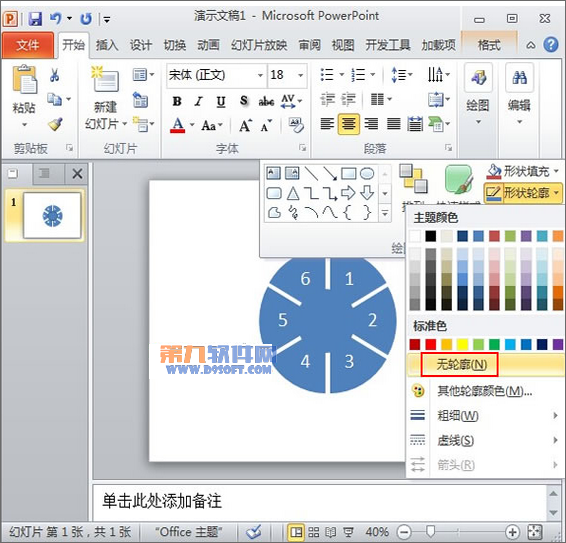Align text left

[x=327, y=124]
